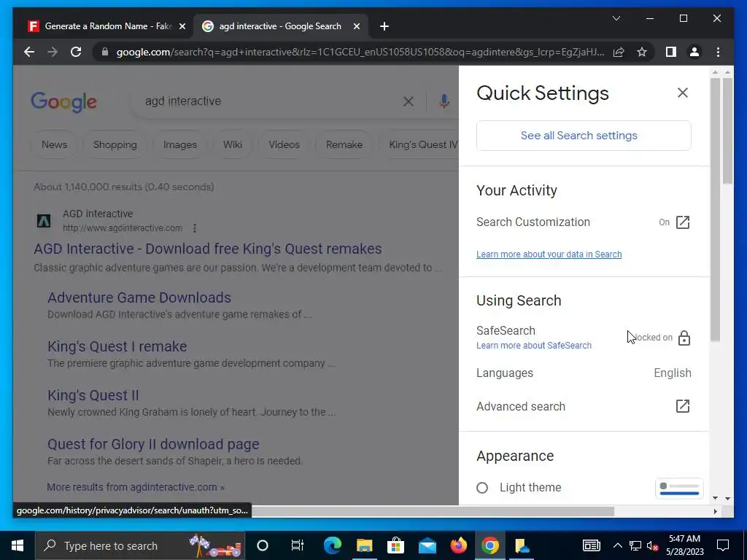747x560 pixels.
Task: Click the search box with agd interactive
Action: tap(271, 101)
